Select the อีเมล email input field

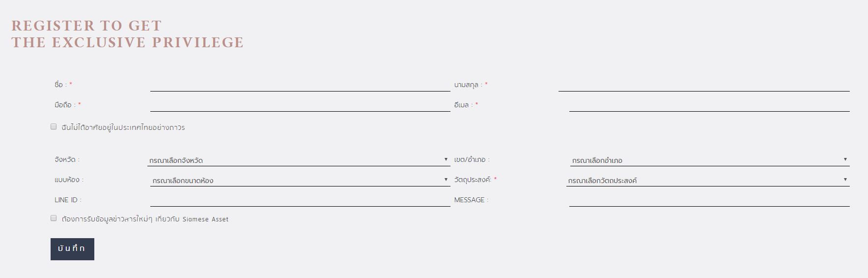click(x=709, y=105)
